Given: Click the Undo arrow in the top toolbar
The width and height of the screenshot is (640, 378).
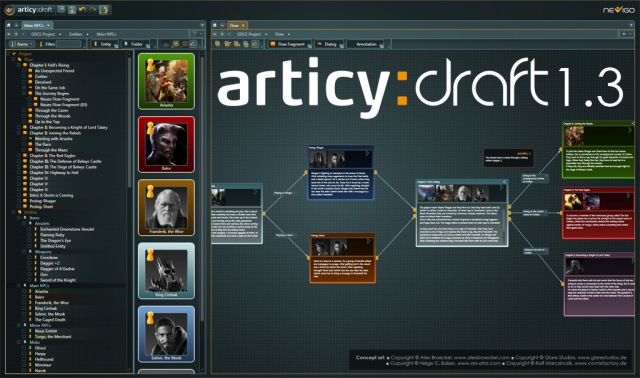Looking at the screenshot, I should pos(82,9).
